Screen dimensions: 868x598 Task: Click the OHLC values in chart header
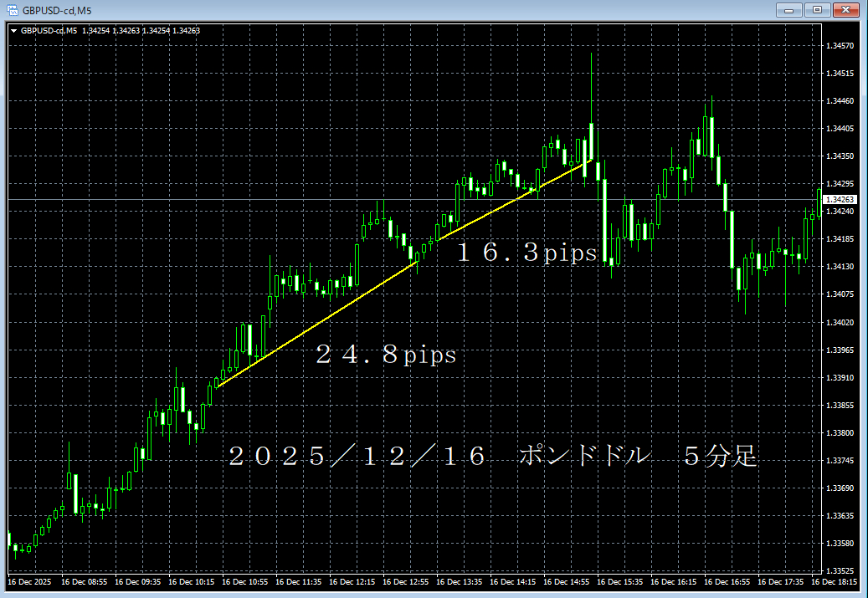[x=141, y=31]
